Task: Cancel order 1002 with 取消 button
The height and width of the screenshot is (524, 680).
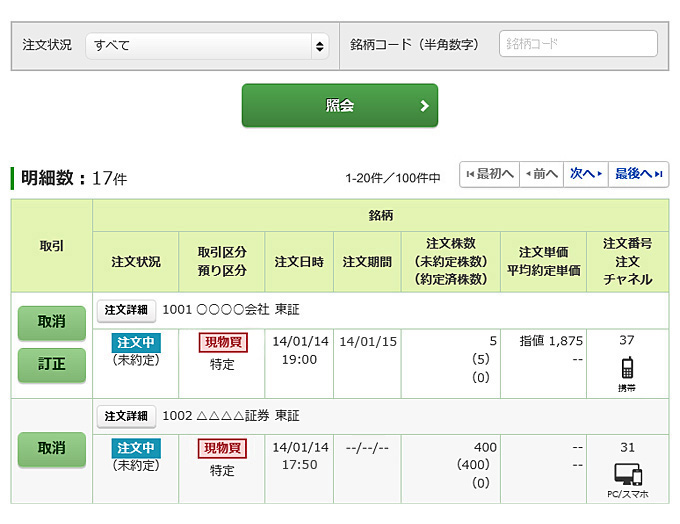Action: 52,449
